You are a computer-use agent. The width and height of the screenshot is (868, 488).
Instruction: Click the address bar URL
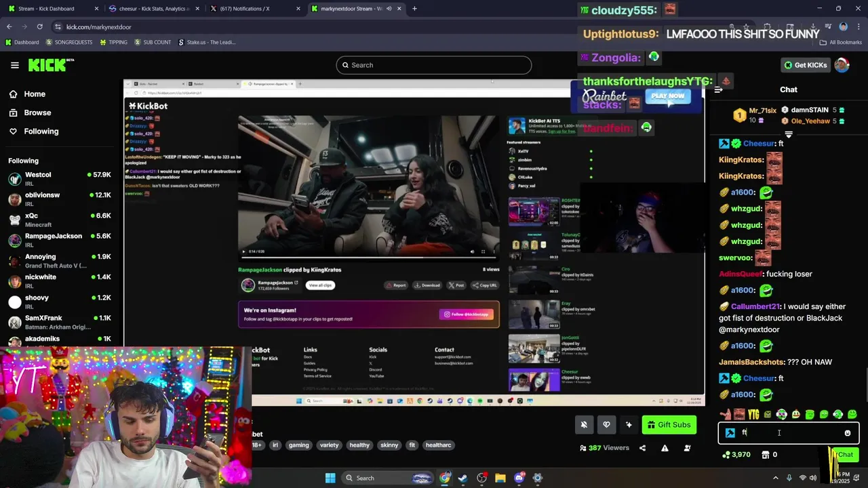click(x=98, y=27)
